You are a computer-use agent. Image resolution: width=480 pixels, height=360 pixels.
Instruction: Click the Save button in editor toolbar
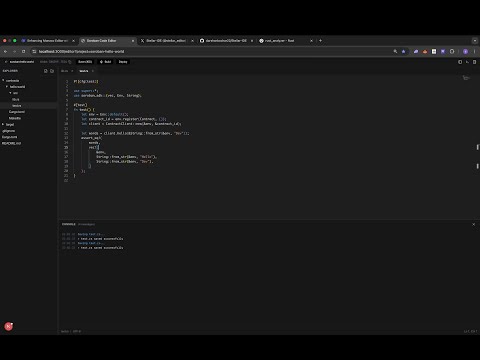(85, 62)
